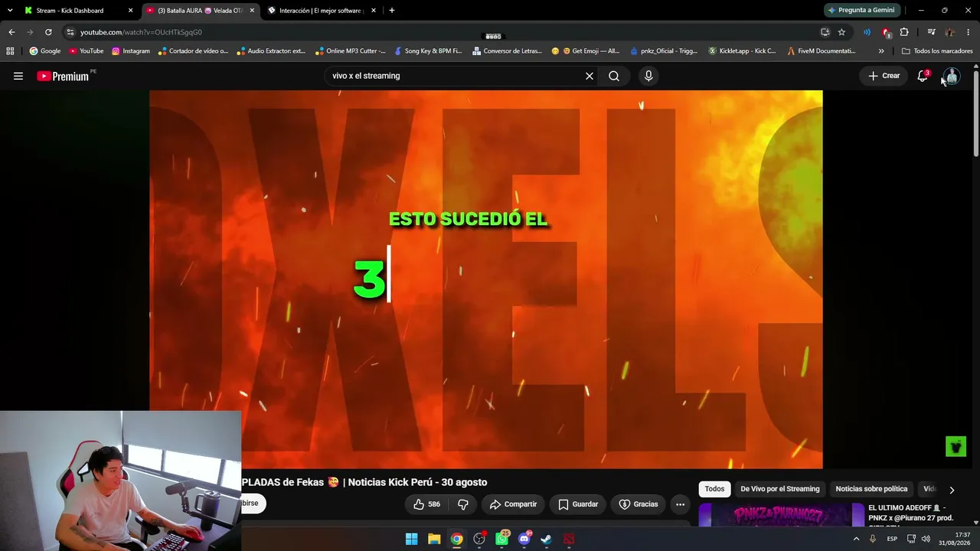The image size is (980, 551).
Task: Open the PNKZ x Piurano27 video thumbnail
Action: (781, 515)
